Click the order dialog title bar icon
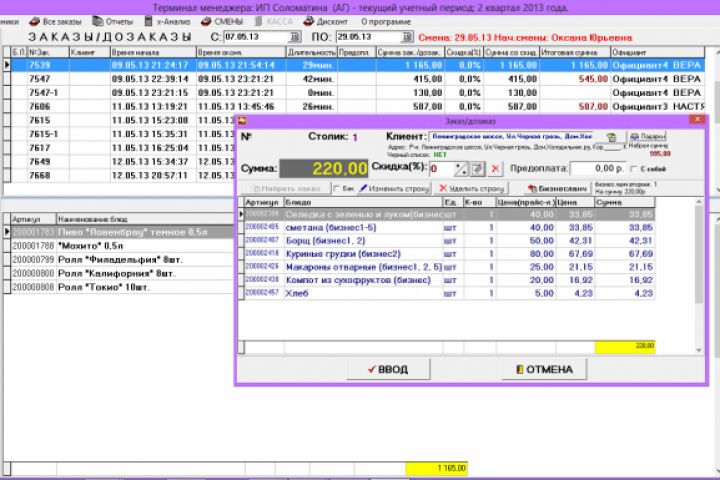 tap(242, 121)
